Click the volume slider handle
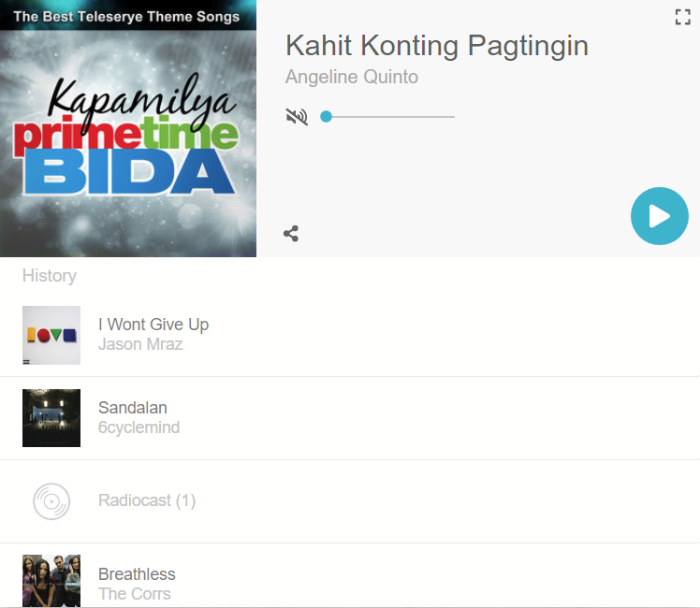This screenshot has width=700, height=608. pyautogui.click(x=327, y=117)
